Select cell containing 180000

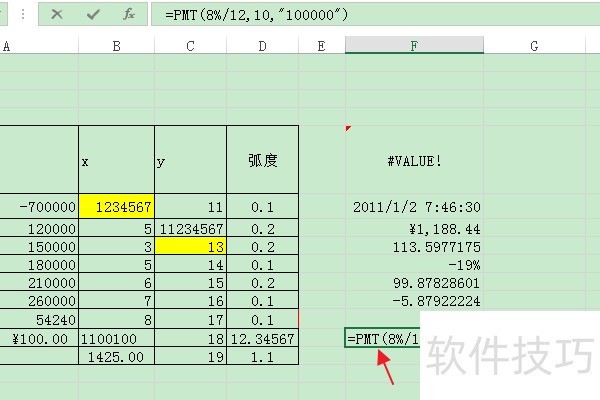coord(39,264)
